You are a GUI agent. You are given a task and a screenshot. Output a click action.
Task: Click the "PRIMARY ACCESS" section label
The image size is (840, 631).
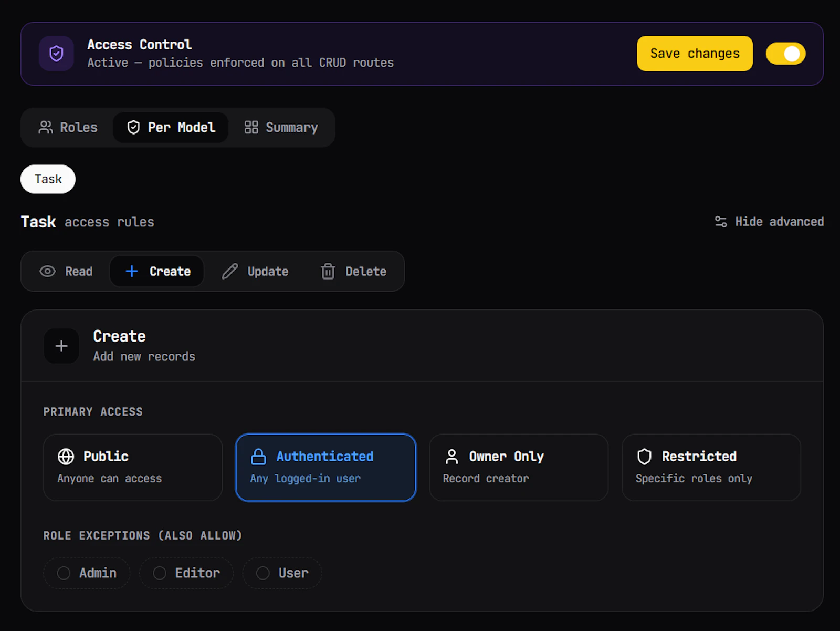tap(93, 412)
